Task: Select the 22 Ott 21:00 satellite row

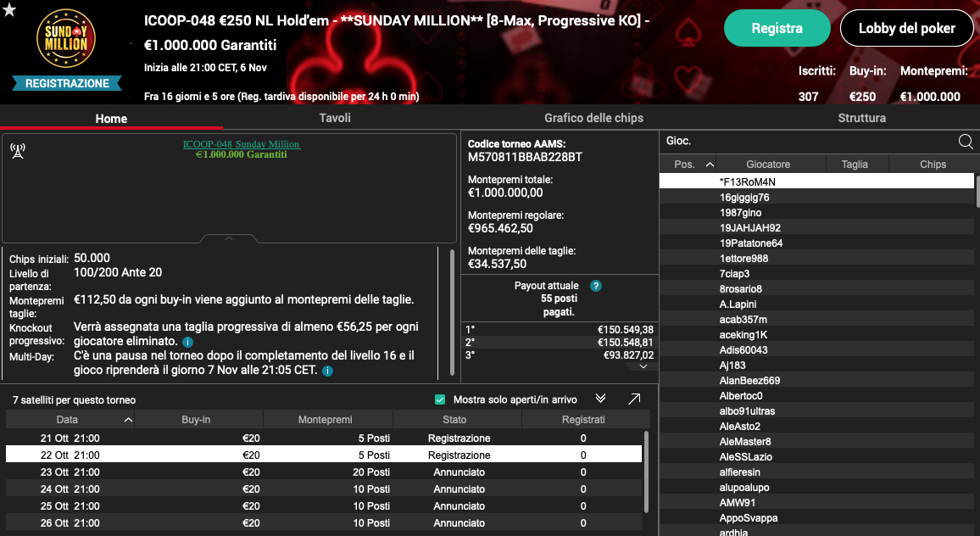Action: [322, 455]
